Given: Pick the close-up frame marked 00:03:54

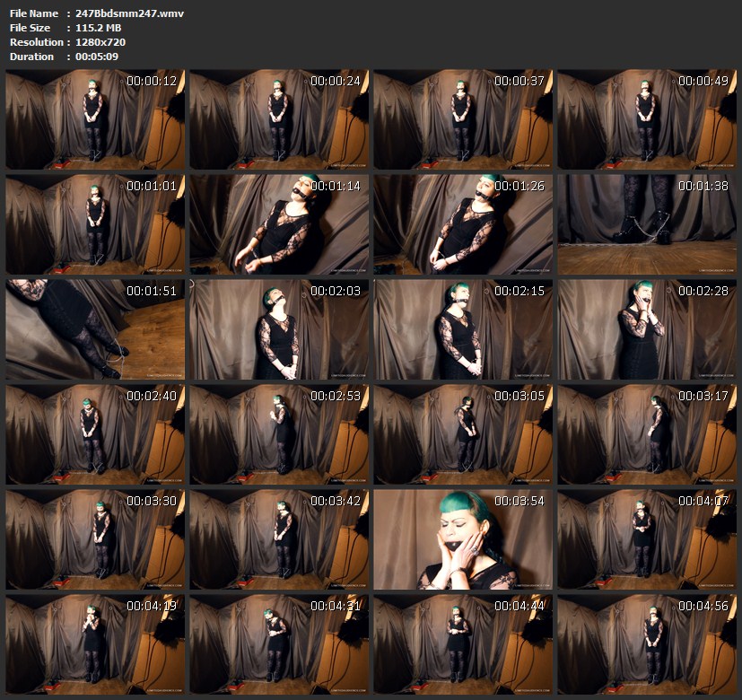Looking at the screenshot, I should pos(463,539).
